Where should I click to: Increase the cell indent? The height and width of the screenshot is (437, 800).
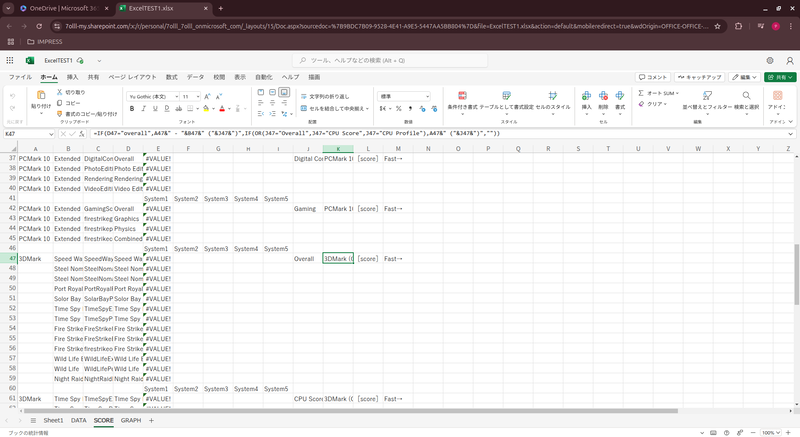(x=272, y=114)
